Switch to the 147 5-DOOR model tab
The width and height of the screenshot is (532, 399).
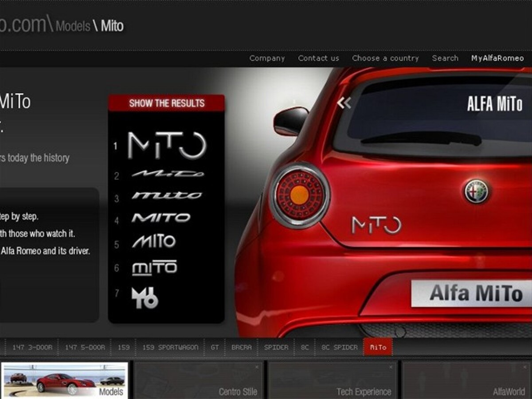[85, 347]
